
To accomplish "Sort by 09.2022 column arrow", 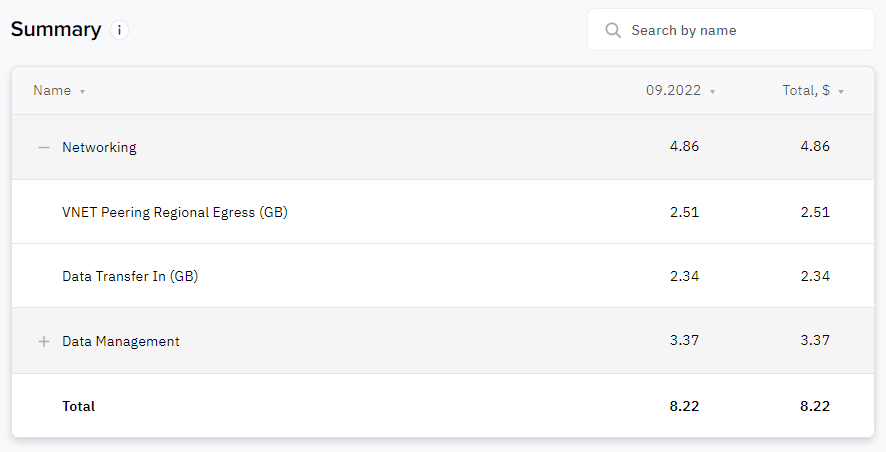I will tap(713, 92).
